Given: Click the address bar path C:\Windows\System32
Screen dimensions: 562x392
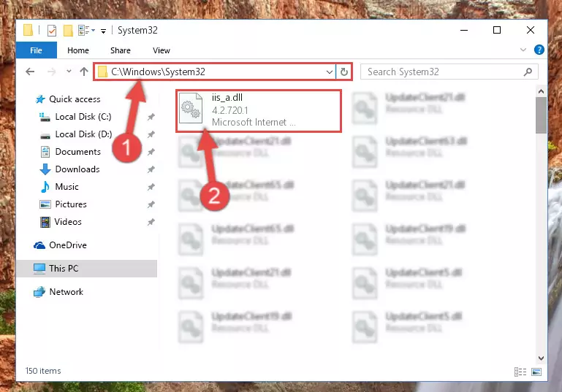Looking at the screenshot, I should point(158,72).
